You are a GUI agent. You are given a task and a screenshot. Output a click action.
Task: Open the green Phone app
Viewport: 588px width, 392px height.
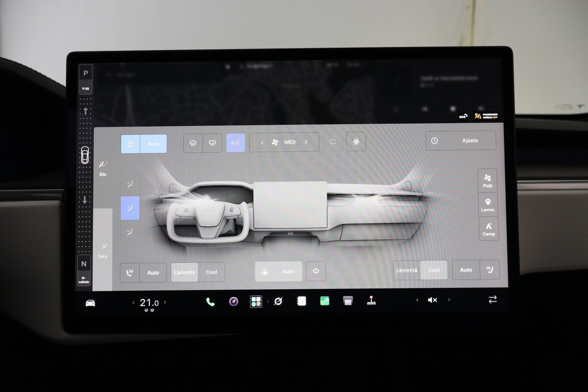pos(211,302)
